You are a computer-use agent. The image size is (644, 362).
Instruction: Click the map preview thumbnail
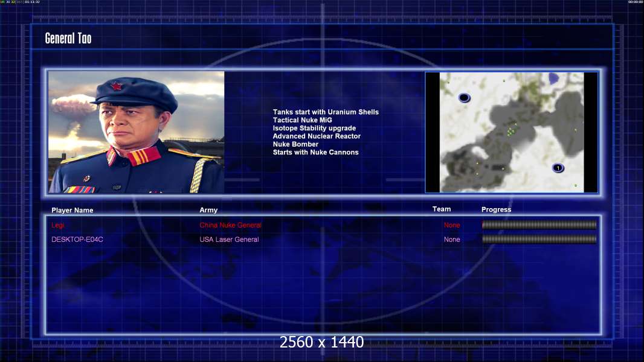(511, 132)
